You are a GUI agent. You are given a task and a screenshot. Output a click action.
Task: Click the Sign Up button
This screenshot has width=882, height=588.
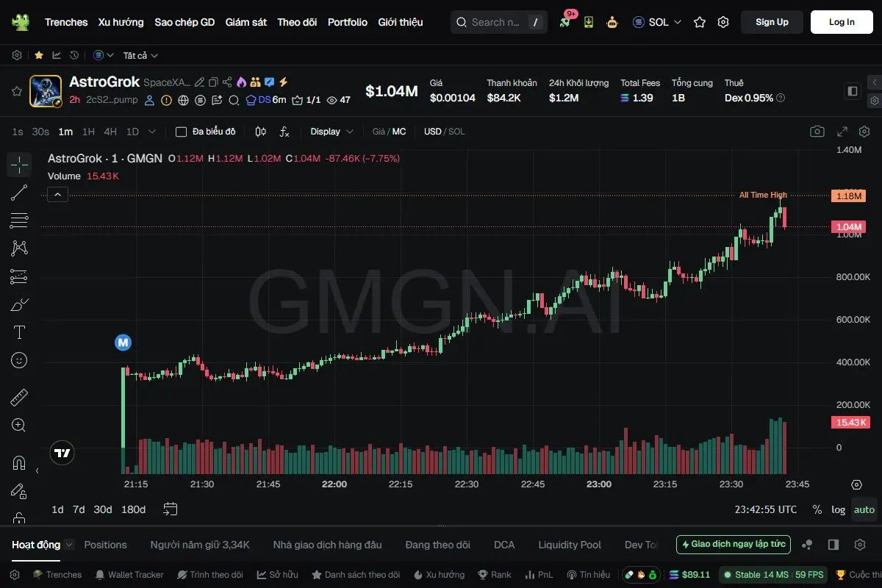(772, 22)
